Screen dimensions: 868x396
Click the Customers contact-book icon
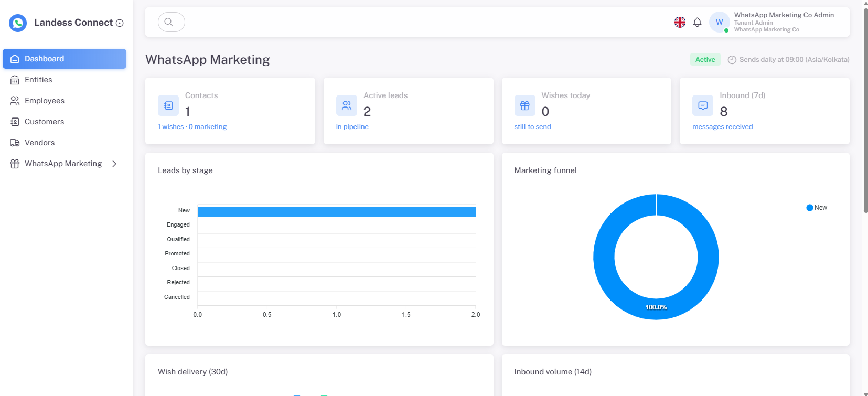[15, 122]
